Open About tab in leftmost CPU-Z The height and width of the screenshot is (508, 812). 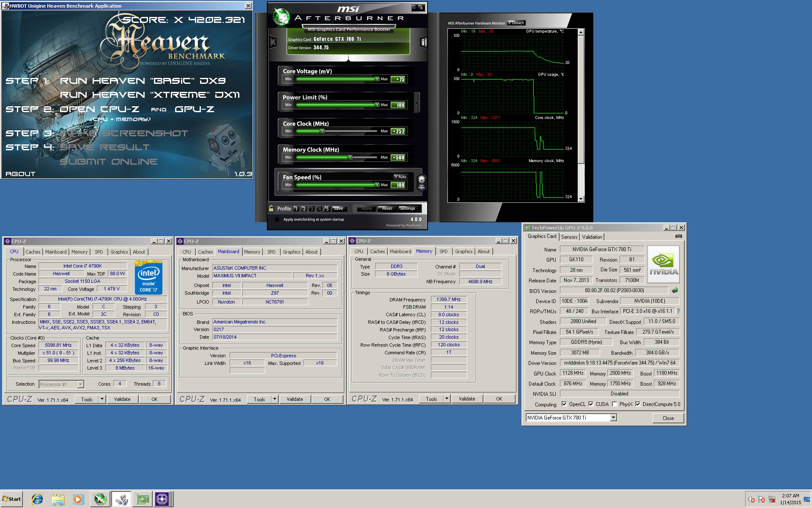(x=139, y=252)
